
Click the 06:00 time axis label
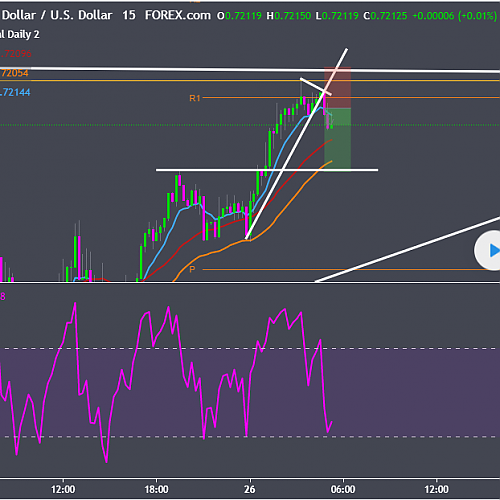point(343,489)
